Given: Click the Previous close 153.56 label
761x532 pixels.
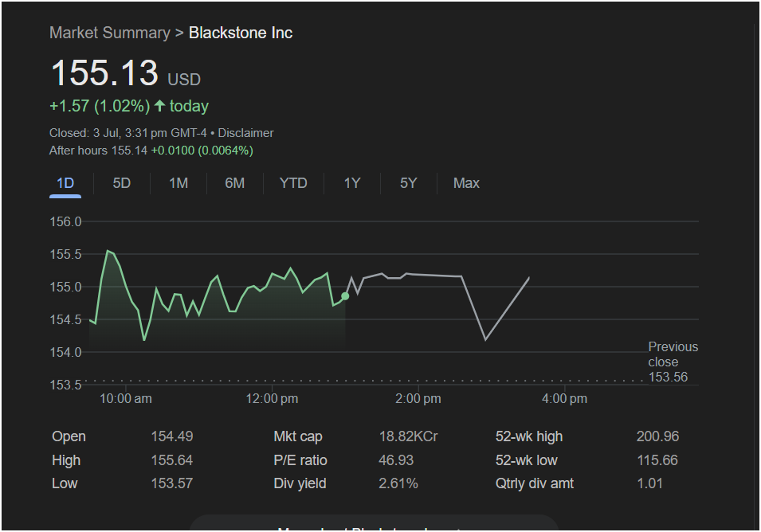Looking at the screenshot, I should [673, 362].
